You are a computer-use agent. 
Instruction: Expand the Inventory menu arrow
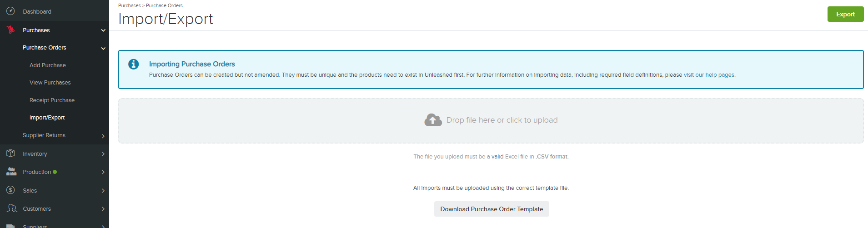pyautogui.click(x=103, y=154)
